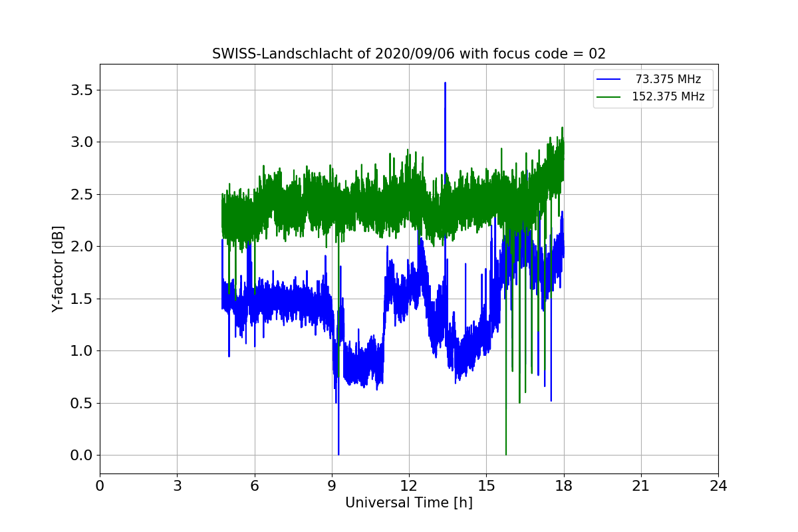Viewport: 798px width, 532px height.
Task: Click y-axis tick label 1.0
Action: pos(82,351)
